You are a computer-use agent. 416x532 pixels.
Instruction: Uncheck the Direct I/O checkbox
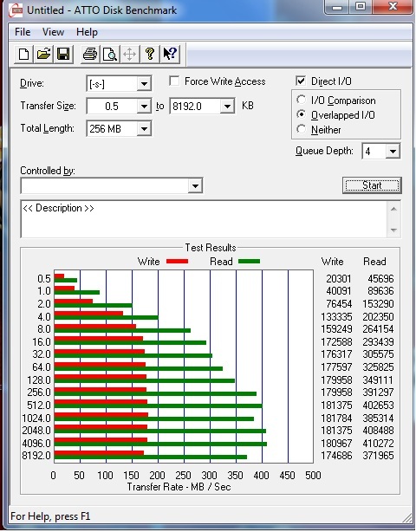tap(301, 81)
